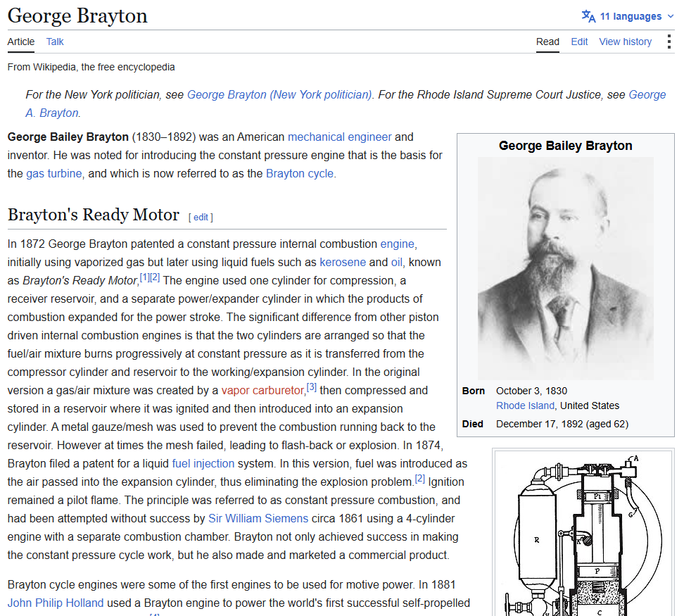Image resolution: width=684 pixels, height=616 pixels.
Task: Open the View history tab
Action: (625, 42)
